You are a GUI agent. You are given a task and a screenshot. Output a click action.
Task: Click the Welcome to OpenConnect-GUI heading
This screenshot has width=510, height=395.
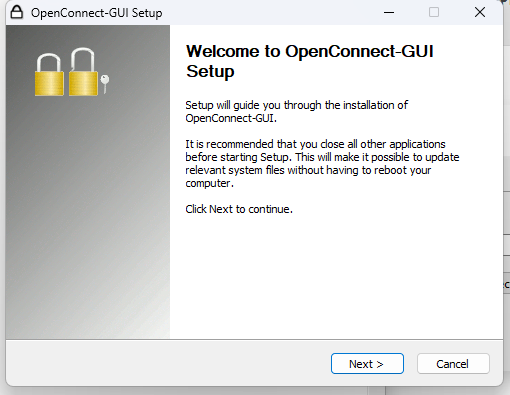tap(310, 52)
